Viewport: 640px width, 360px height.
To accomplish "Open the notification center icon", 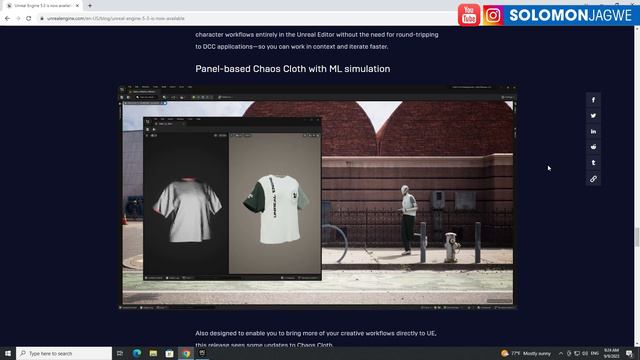I will (629, 353).
